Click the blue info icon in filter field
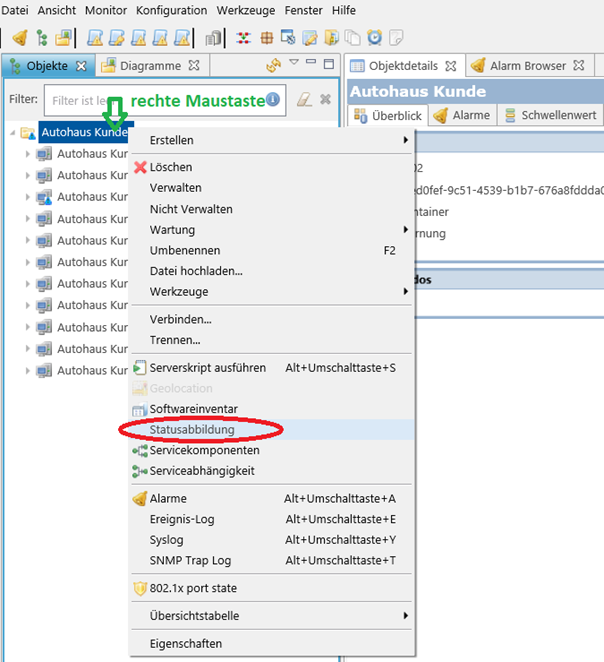The image size is (604, 662). click(272, 100)
